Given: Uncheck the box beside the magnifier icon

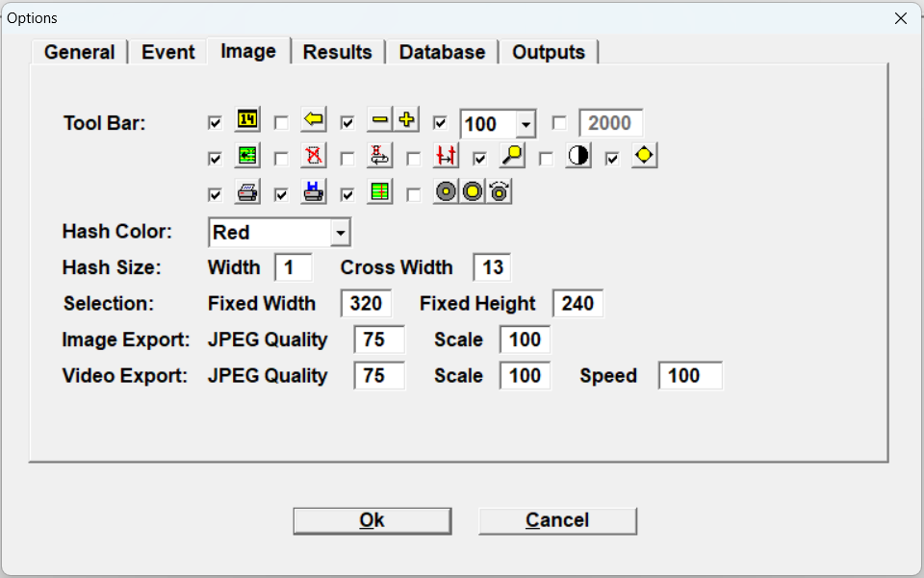Looking at the screenshot, I should pyautogui.click(x=479, y=159).
